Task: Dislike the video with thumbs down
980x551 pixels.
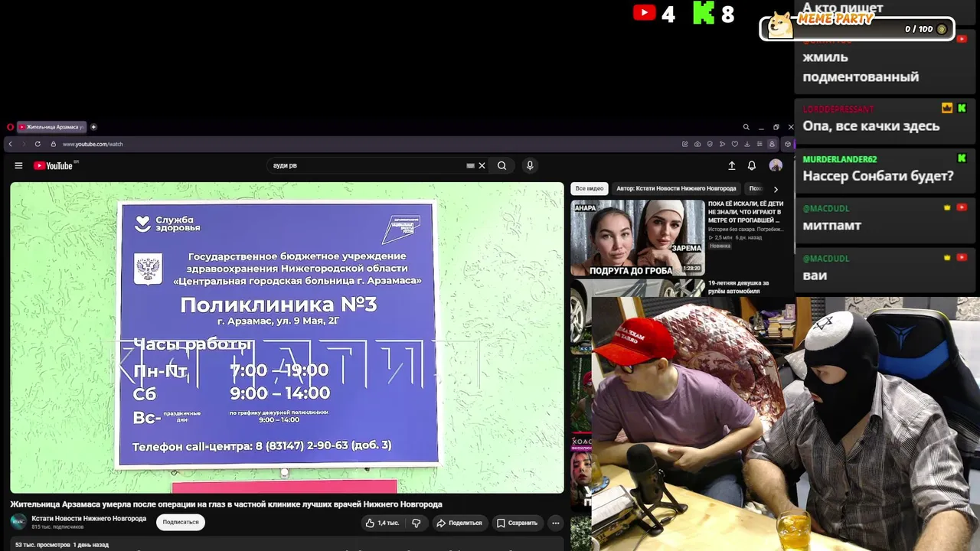Action: [416, 523]
